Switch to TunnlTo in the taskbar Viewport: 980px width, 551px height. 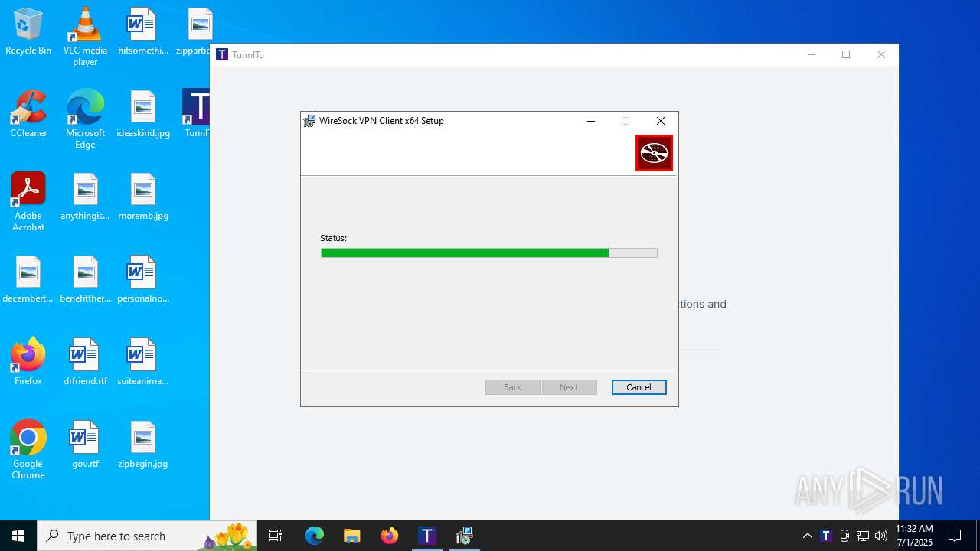click(x=427, y=536)
